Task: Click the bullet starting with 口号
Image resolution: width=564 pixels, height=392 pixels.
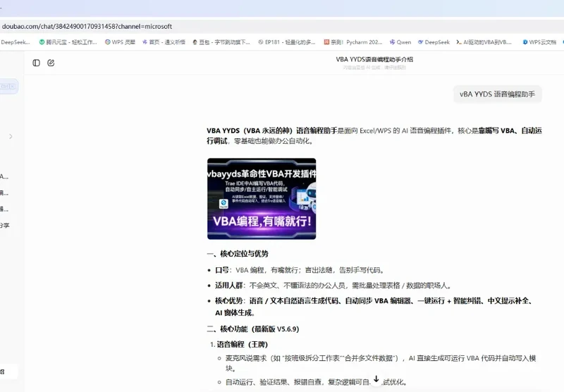Action: tap(301, 270)
